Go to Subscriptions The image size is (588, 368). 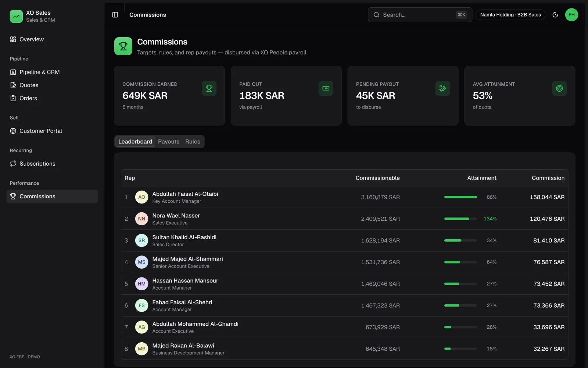(x=52, y=164)
